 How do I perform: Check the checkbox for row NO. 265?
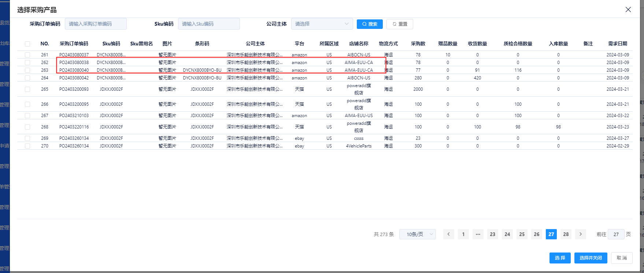tap(27, 89)
